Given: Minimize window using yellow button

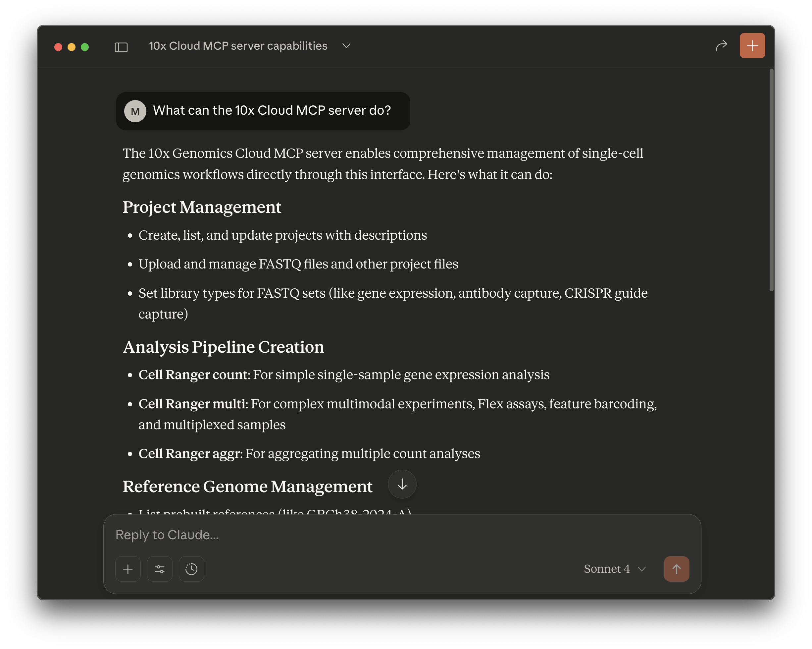Looking at the screenshot, I should coord(72,47).
